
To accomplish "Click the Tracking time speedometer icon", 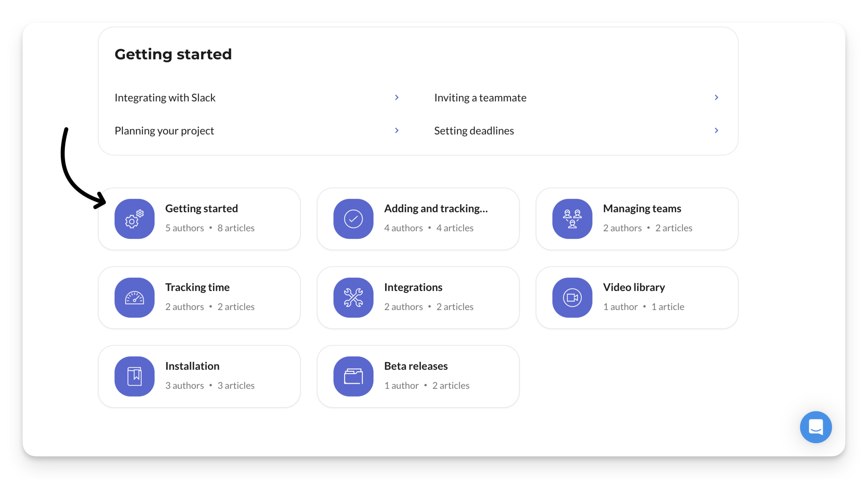I will coord(134,298).
